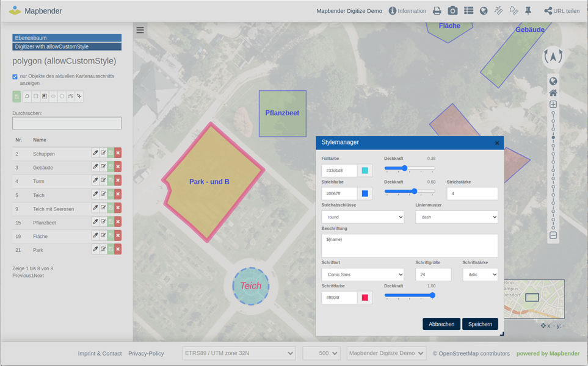Image resolution: width=588 pixels, height=366 pixels.
Task: Click the Abbrechen button
Action: coord(441,324)
